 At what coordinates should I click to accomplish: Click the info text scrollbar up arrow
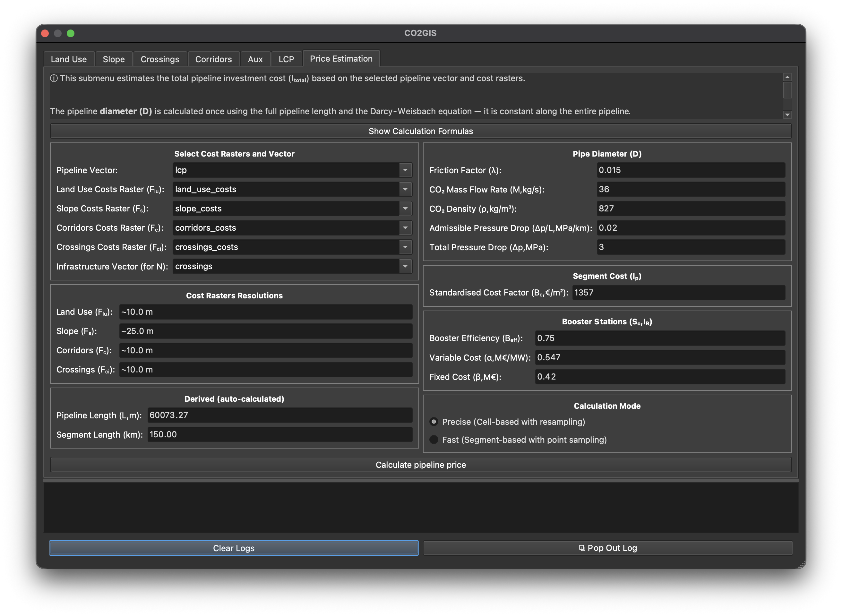click(787, 77)
